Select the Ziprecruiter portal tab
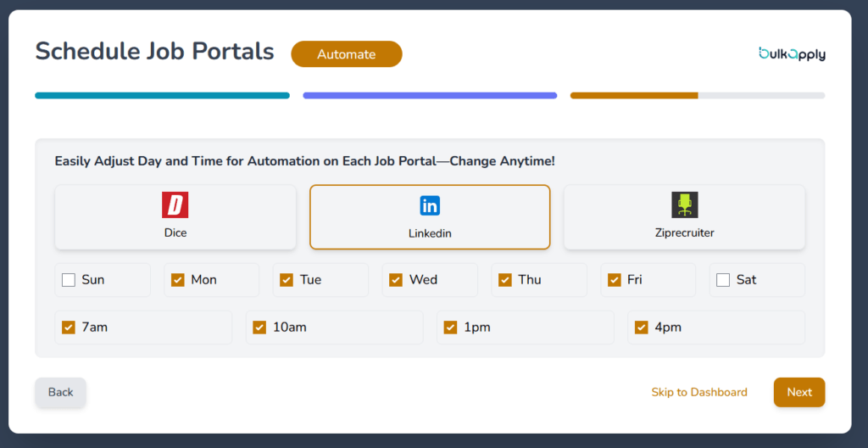868x448 pixels. click(684, 217)
